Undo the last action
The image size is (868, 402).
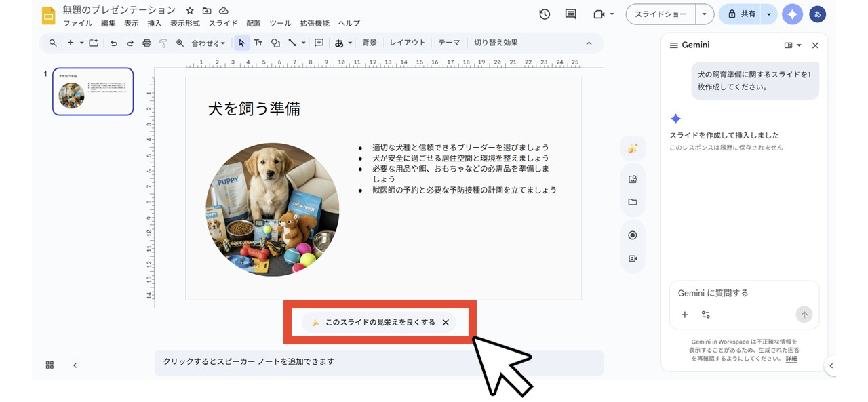pyautogui.click(x=113, y=42)
